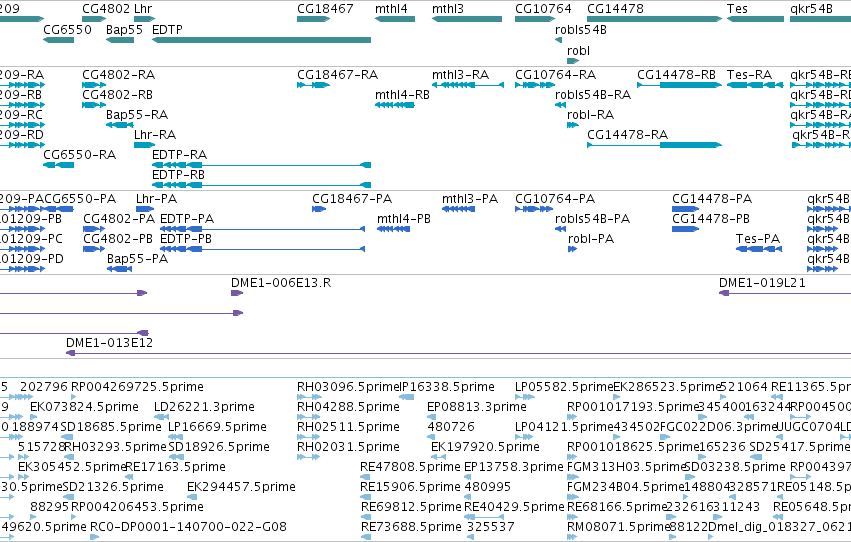Select the CG18467-PA protein label

click(x=352, y=199)
